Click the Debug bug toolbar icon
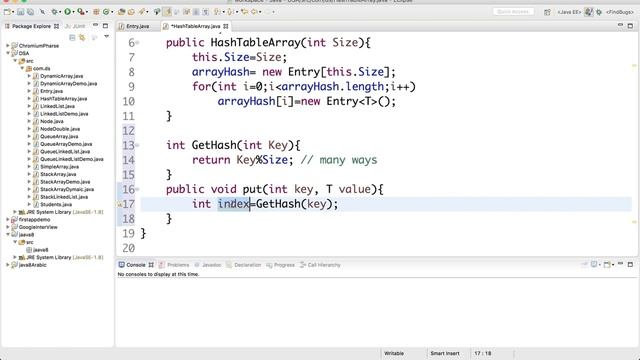The image size is (640, 360). pyautogui.click(x=54, y=12)
